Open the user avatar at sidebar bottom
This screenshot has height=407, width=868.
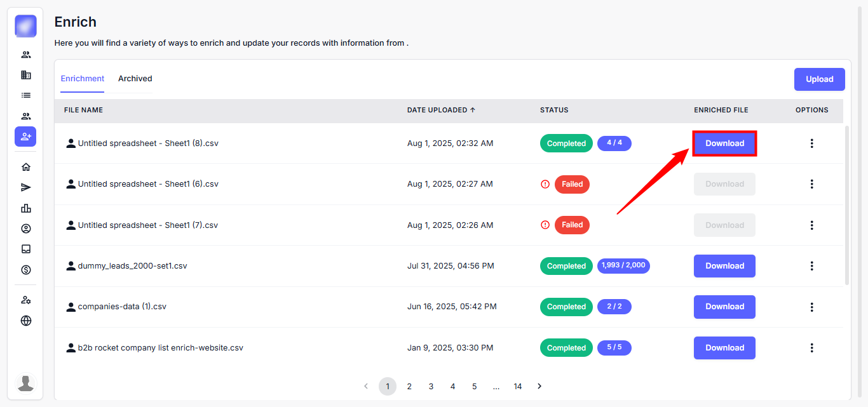click(x=26, y=383)
